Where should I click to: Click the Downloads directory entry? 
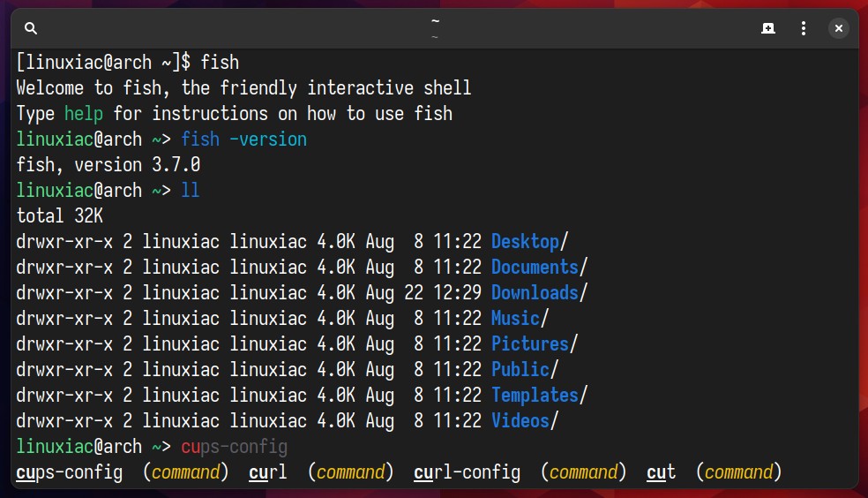click(x=535, y=292)
